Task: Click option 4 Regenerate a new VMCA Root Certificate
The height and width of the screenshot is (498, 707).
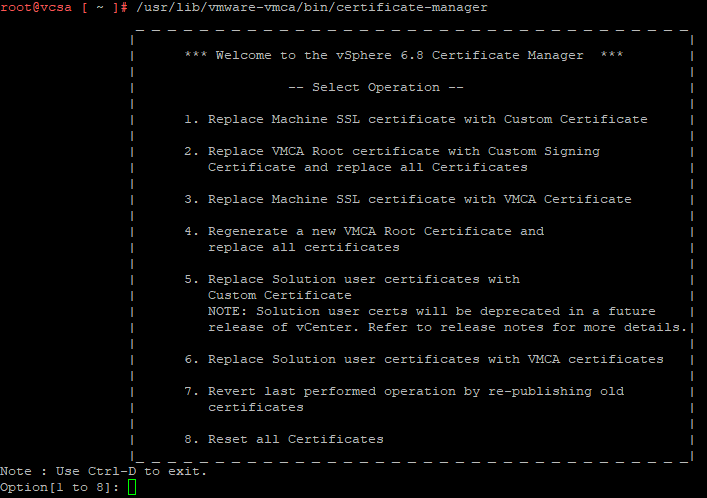Action: [364, 231]
